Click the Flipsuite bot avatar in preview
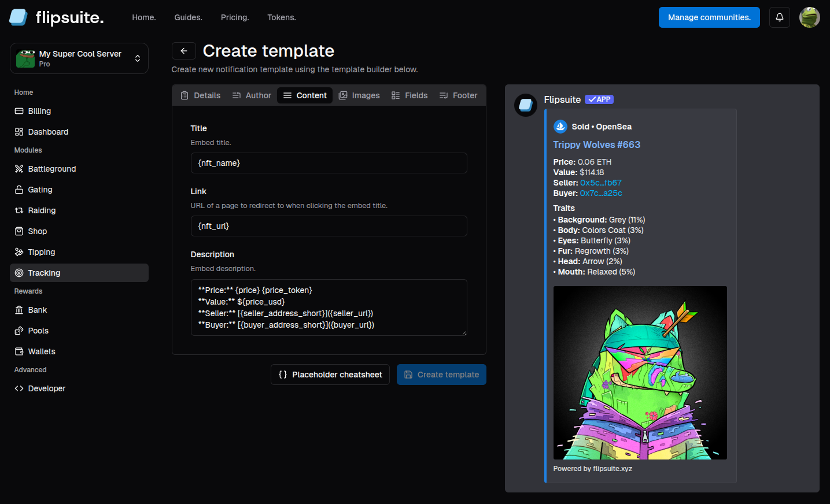This screenshot has width=830, height=504. click(526, 105)
